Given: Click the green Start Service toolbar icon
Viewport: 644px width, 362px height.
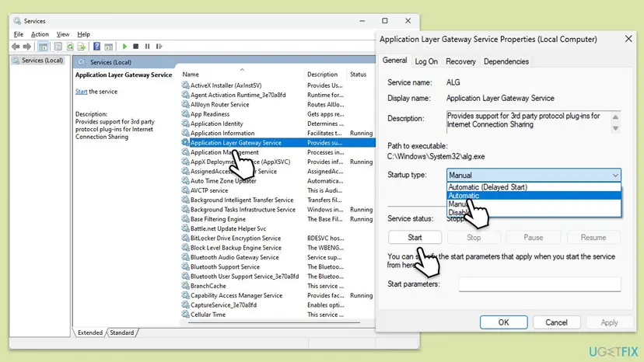Looking at the screenshot, I should coord(124,47).
